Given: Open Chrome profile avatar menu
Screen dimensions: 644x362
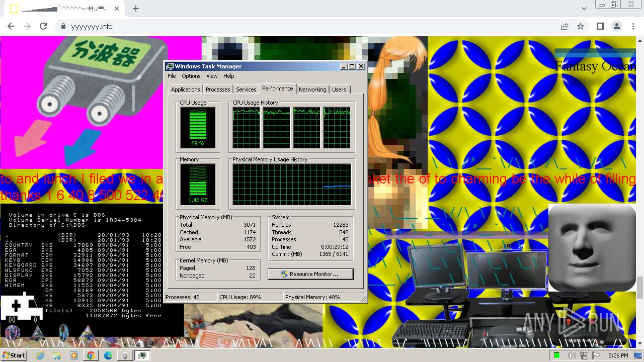Looking at the screenshot, I should pyautogui.click(x=617, y=26).
